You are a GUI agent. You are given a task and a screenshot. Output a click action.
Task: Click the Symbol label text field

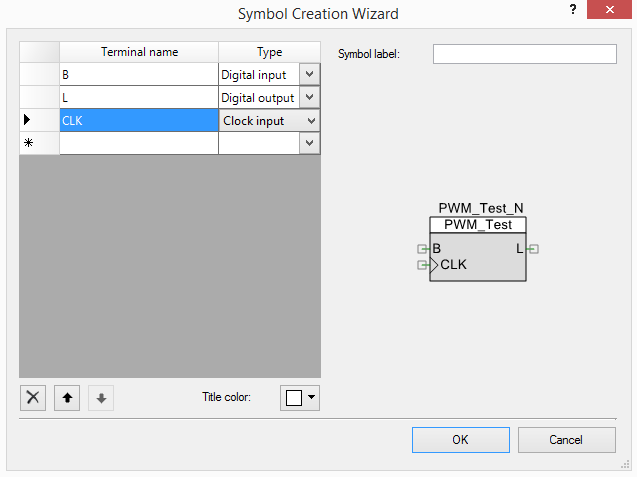point(524,54)
